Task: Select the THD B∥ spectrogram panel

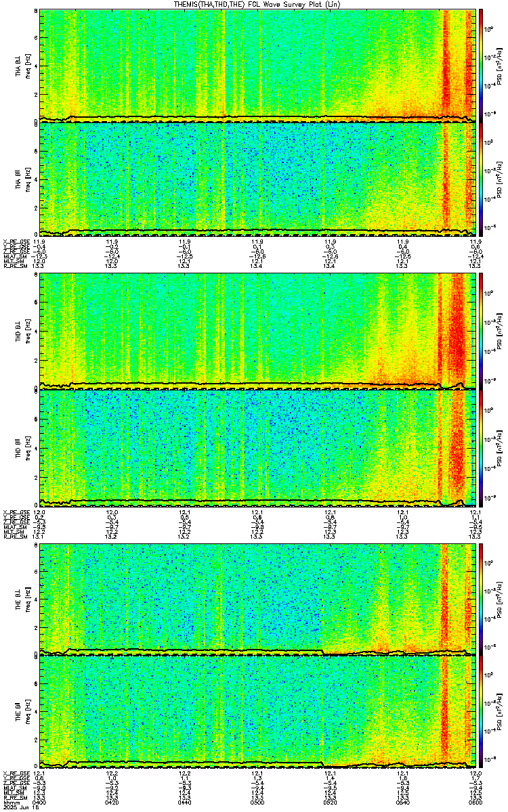Action: (257, 448)
